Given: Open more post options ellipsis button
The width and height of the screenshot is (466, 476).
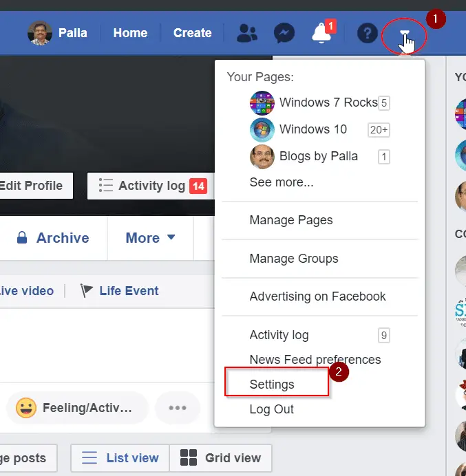Looking at the screenshot, I should pos(178,408).
